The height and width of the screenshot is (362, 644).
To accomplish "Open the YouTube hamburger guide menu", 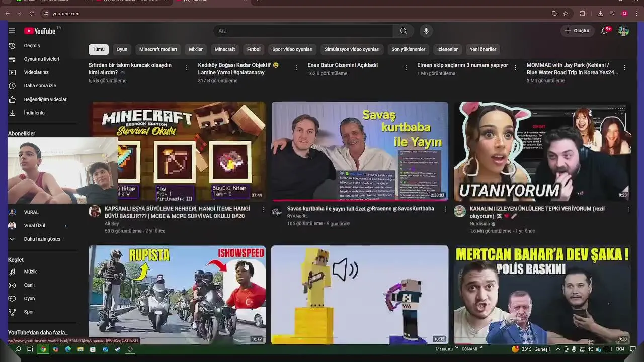I will pyautogui.click(x=12, y=31).
